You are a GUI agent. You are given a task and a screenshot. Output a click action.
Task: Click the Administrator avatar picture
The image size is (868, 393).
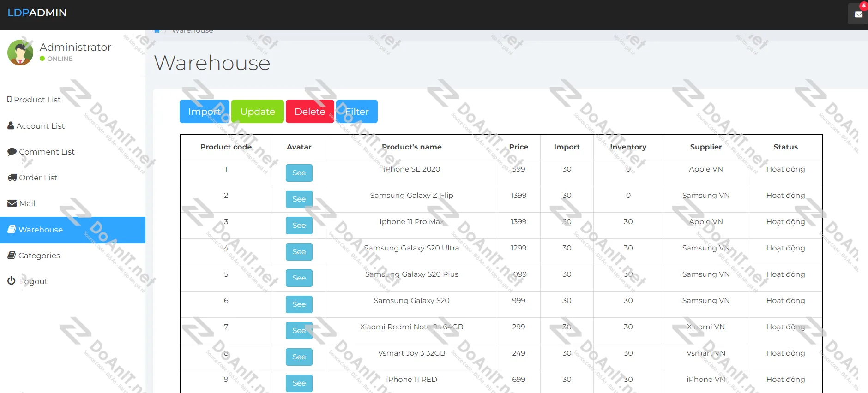20,53
